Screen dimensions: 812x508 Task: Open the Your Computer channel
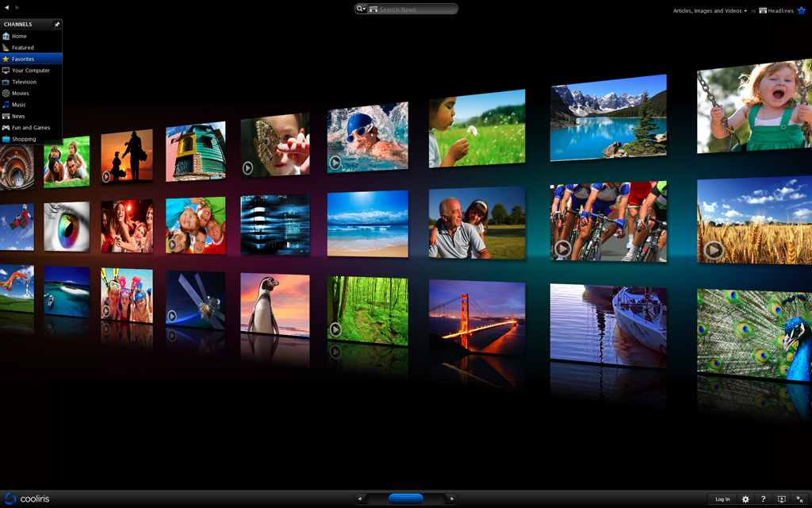tap(31, 71)
